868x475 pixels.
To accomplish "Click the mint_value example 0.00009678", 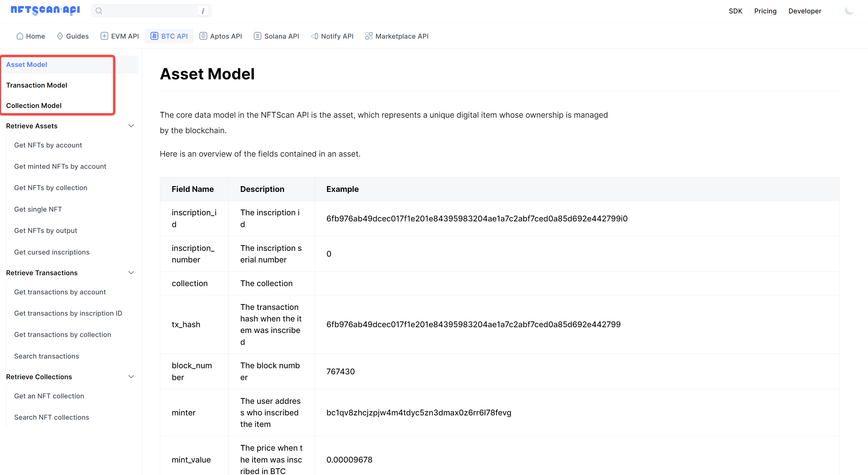I will click(349, 459).
